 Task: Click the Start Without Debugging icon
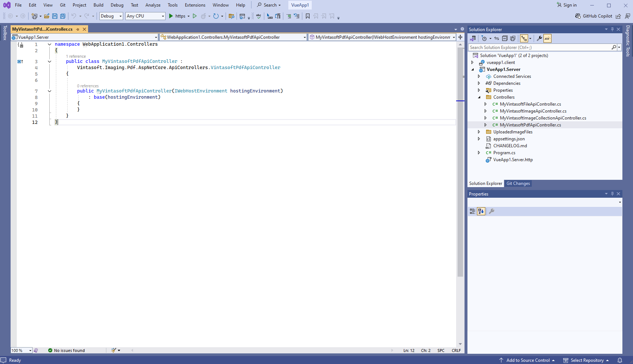pos(195,16)
